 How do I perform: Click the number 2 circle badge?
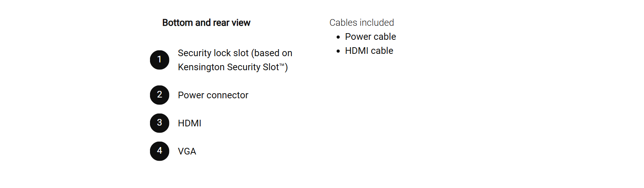click(159, 95)
